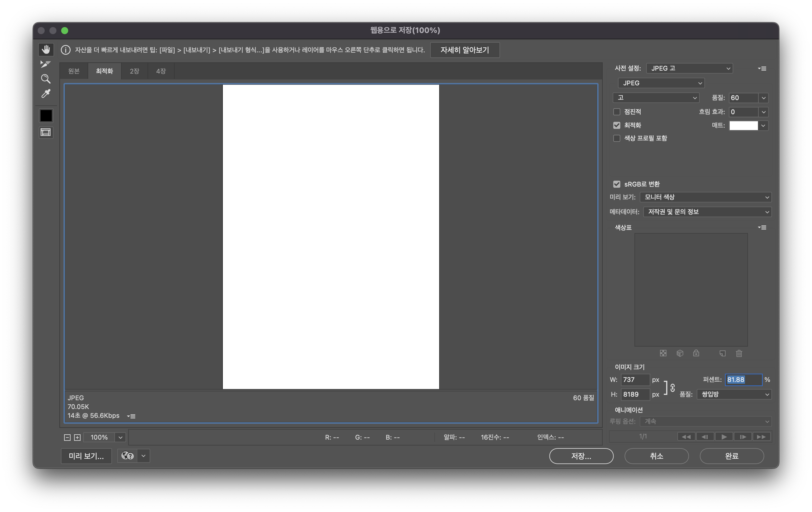Viewport: 812px width, 512px height.
Task: Select the Zoom tool
Action: click(x=46, y=79)
